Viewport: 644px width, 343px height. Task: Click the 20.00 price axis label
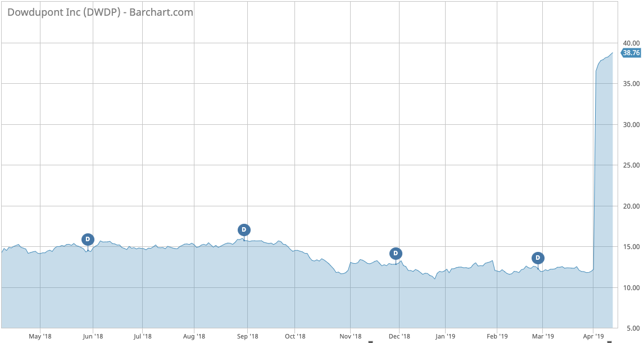tap(631, 206)
